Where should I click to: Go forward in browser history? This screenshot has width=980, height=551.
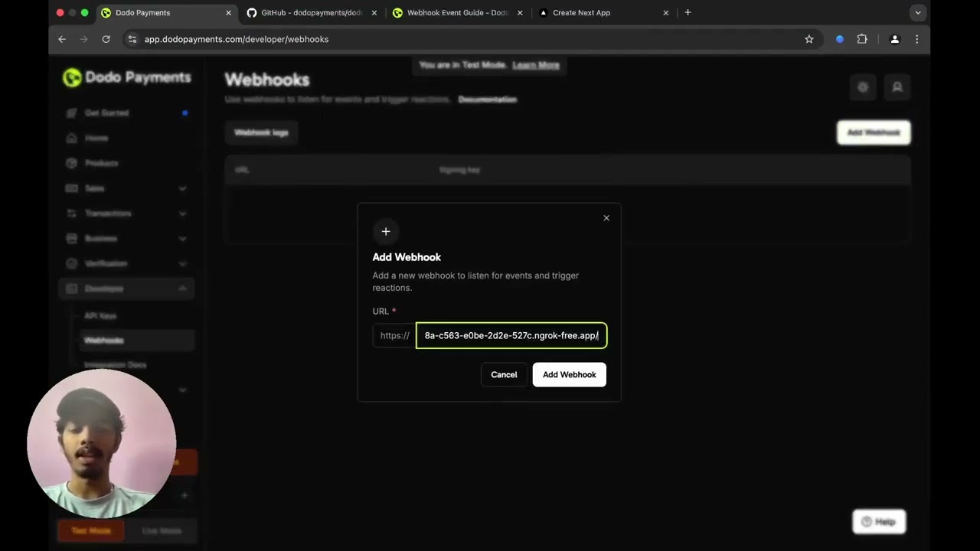pos(83,39)
